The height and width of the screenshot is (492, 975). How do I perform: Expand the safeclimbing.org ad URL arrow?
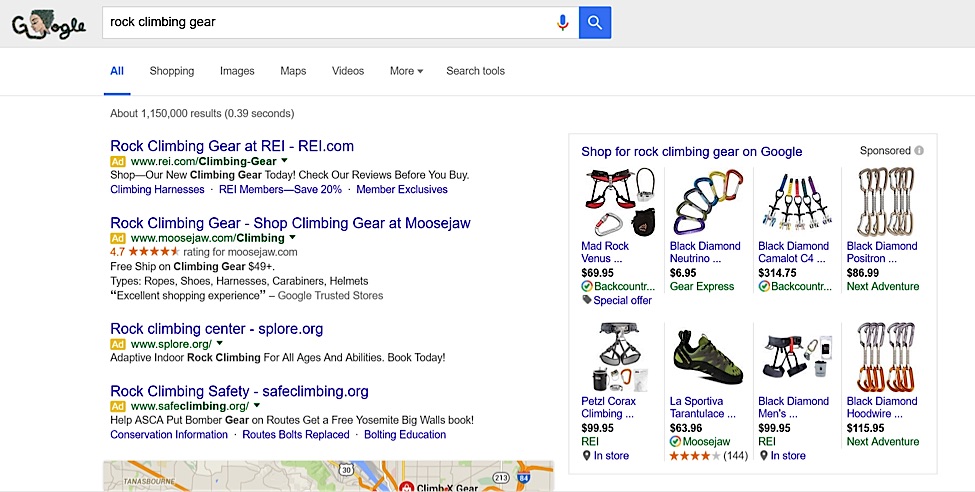(x=257, y=406)
